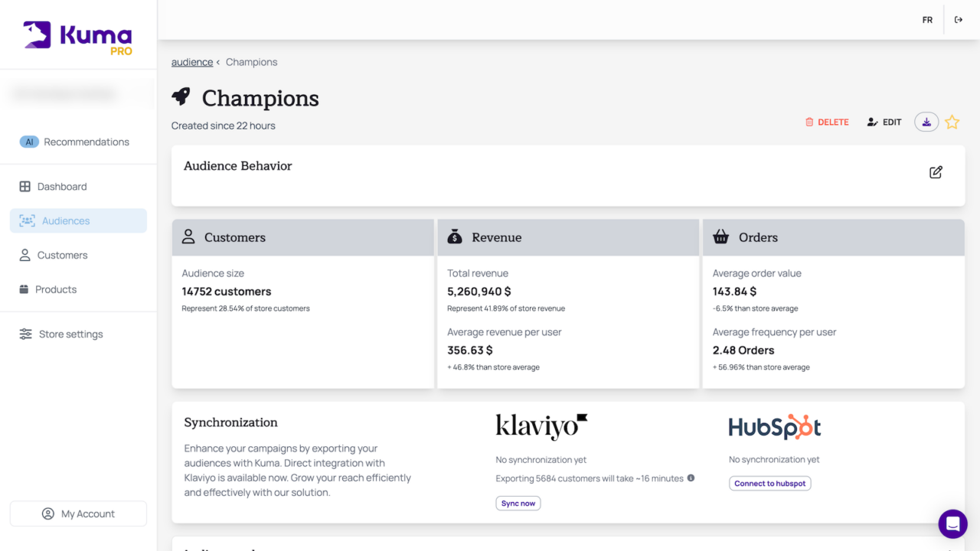The width and height of the screenshot is (980, 551).
Task: Log out using the exit icon
Action: (959, 19)
